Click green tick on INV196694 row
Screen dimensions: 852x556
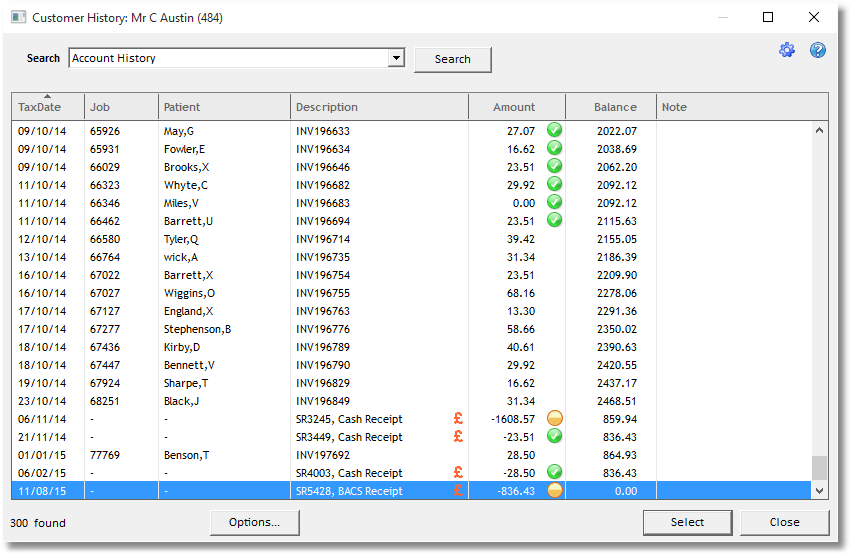coord(554,220)
